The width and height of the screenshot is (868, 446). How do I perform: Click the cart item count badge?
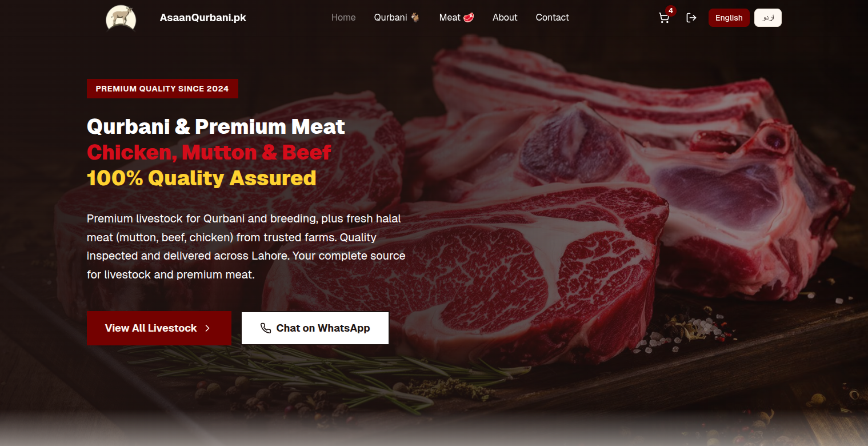pos(671,11)
